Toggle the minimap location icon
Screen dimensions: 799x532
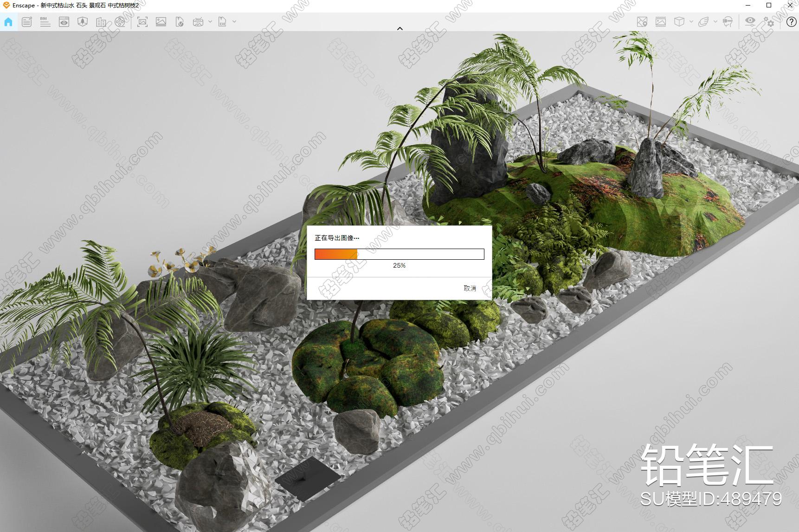pyautogui.click(x=642, y=22)
